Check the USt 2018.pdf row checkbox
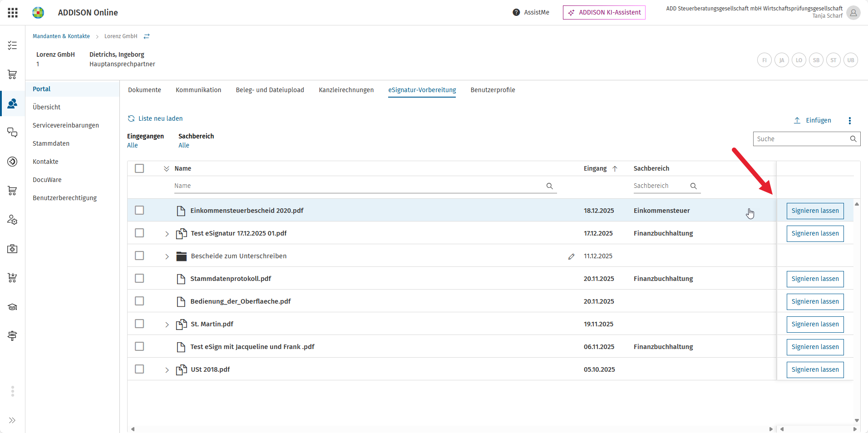This screenshot has height=433, width=868. click(x=139, y=369)
